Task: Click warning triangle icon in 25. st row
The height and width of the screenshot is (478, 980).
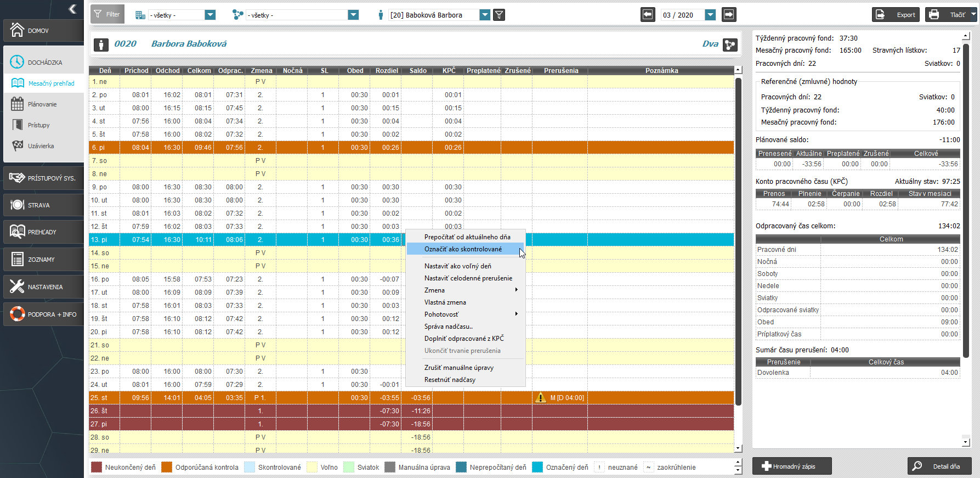Action: tap(540, 397)
